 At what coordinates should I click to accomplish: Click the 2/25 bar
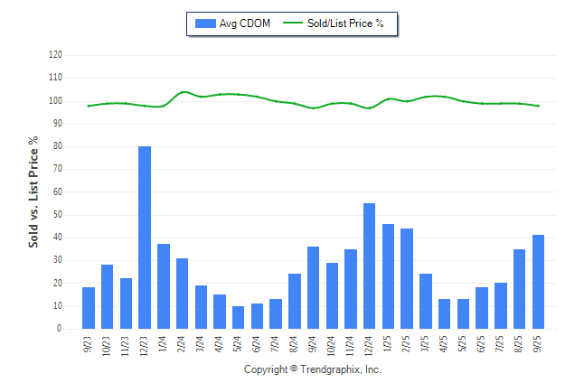pyautogui.click(x=407, y=279)
